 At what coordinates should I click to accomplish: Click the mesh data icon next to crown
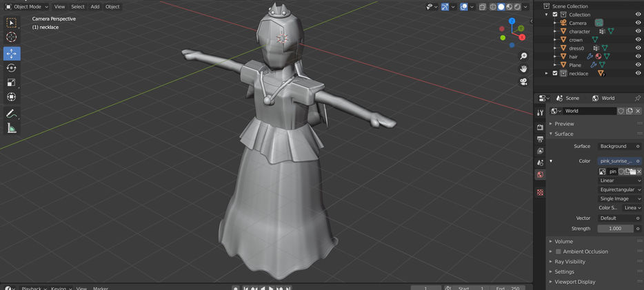click(595, 40)
